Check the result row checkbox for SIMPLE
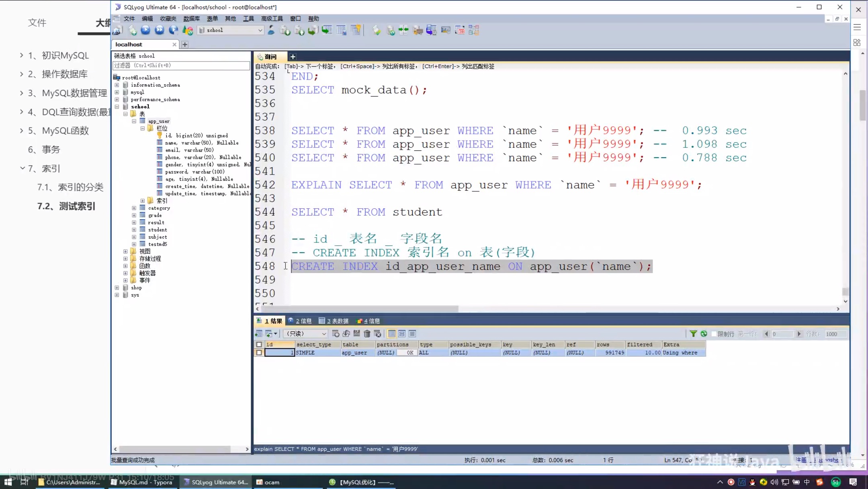Image resolution: width=868 pixels, height=489 pixels. coord(259,353)
